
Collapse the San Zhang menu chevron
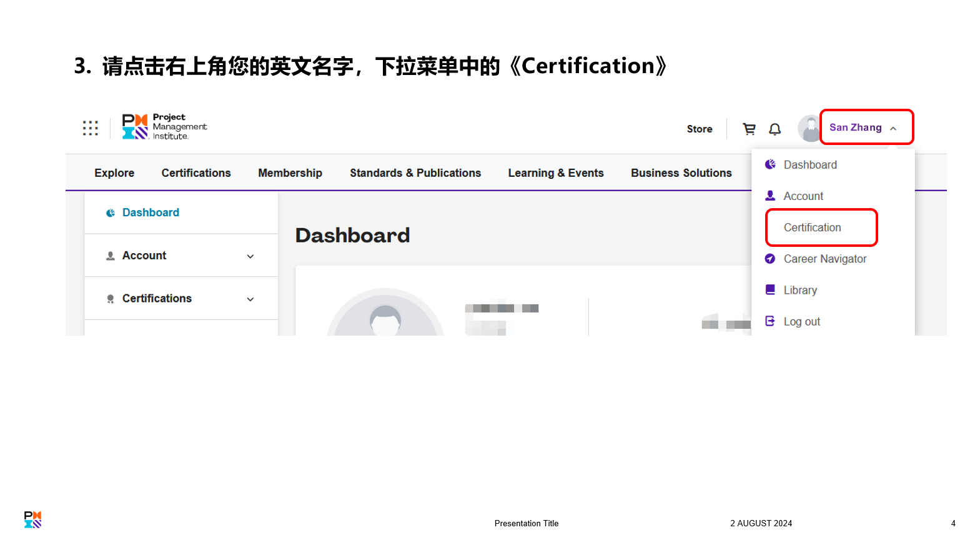(x=893, y=129)
